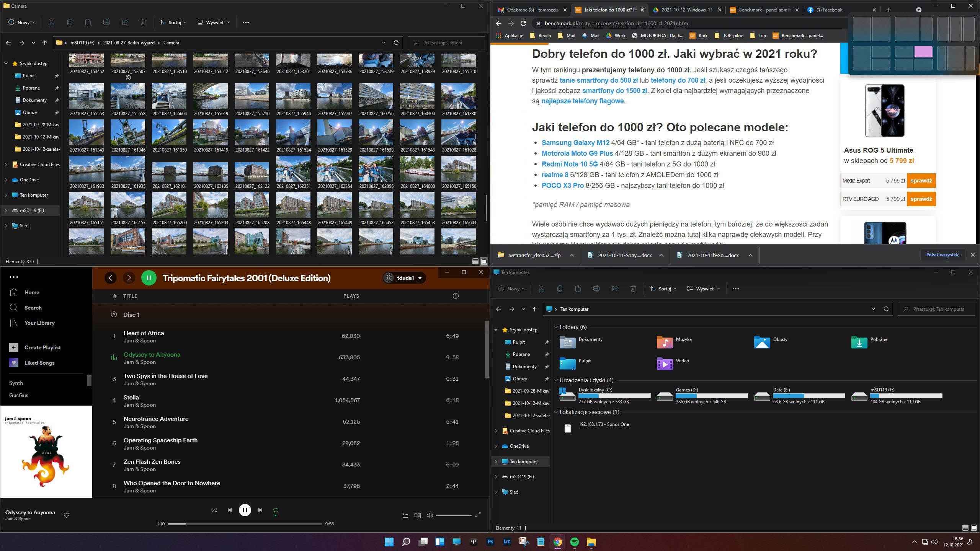
Task: Toggle repeat in Spotify player
Action: tap(276, 510)
